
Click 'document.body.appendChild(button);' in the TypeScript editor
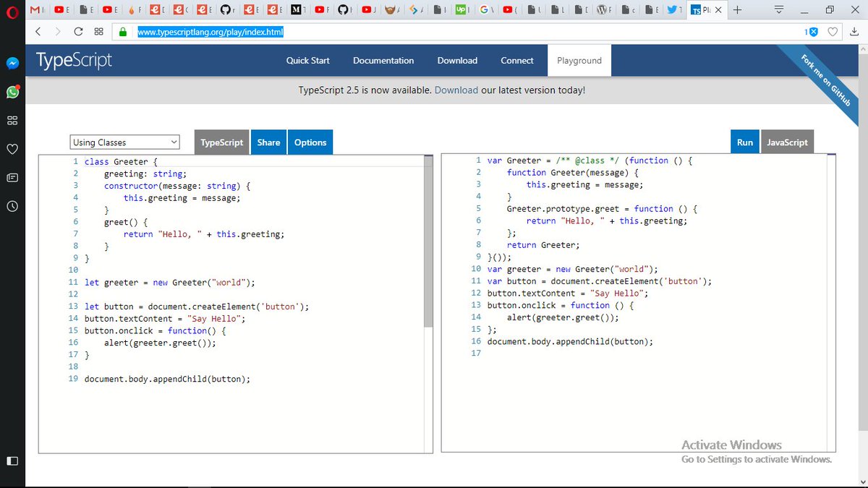click(167, 379)
